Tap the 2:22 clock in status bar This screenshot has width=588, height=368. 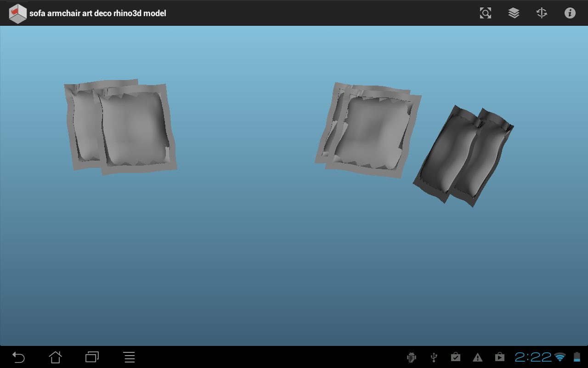coord(533,357)
